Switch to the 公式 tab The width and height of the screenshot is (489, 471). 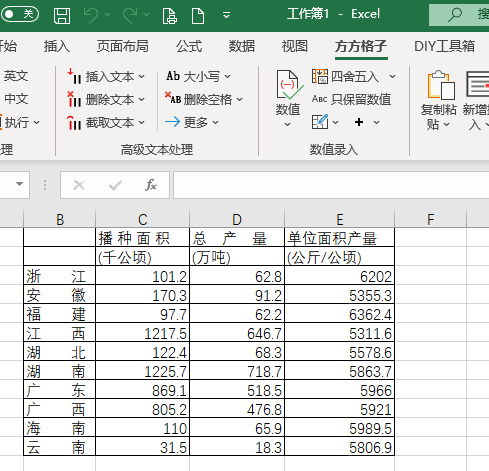pyautogui.click(x=189, y=46)
